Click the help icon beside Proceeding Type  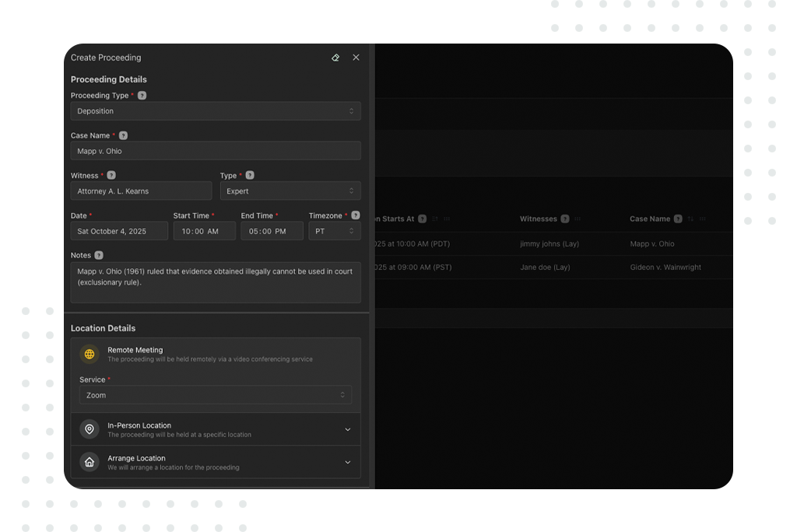142,96
